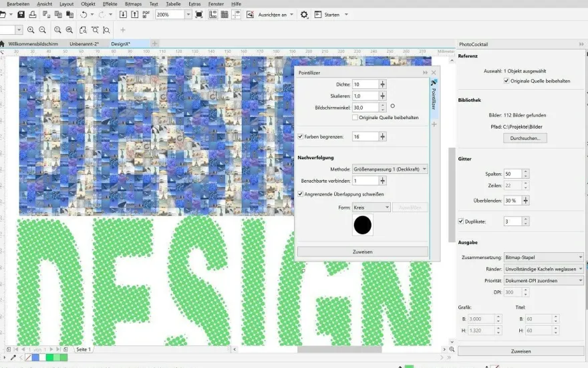This screenshot has height=368, width=588.
Task: Click the Print icon in the toolbar
Action: pos(33,15)
